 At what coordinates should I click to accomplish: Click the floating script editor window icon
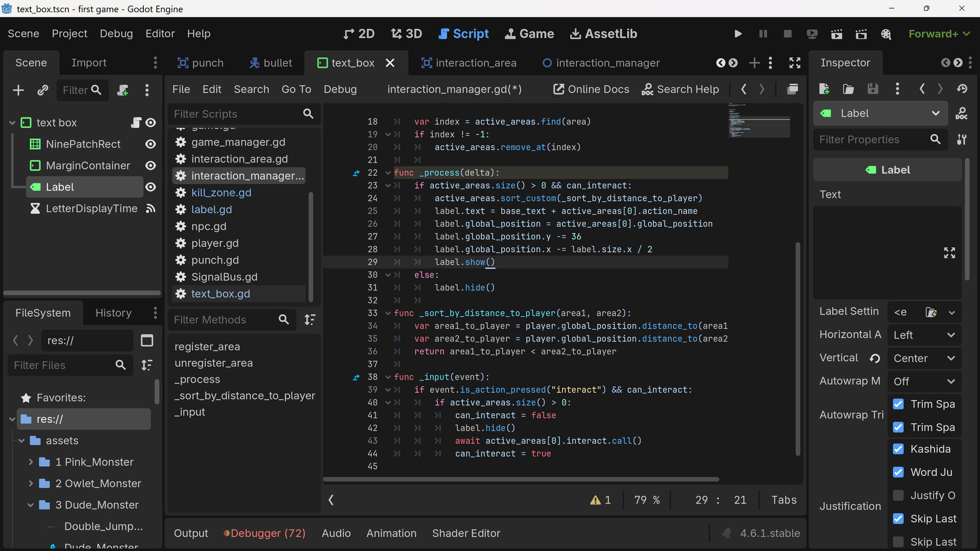(x=792, y=89)
